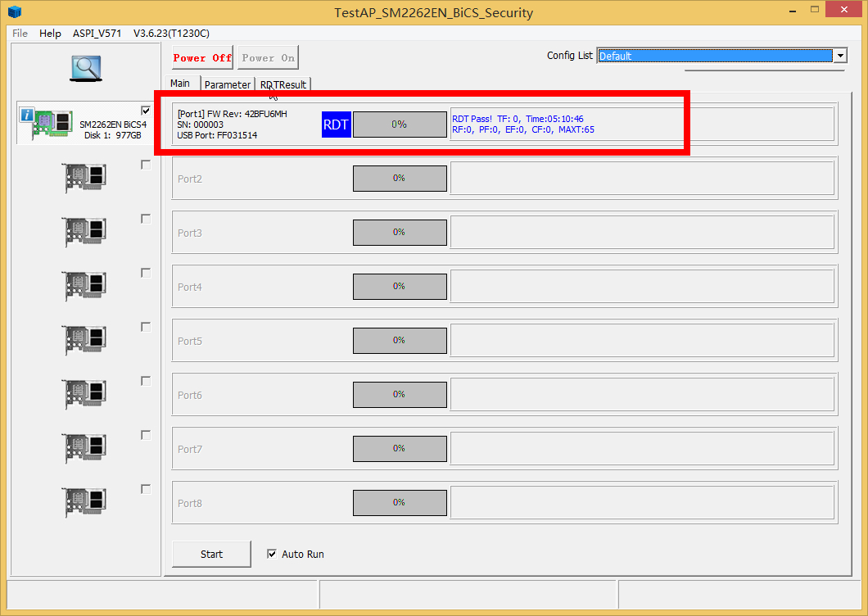Click the blue info icon on Disk 1
Image resolution: width=868 pixels, height=616 pixels.
[x=26, y=115]
